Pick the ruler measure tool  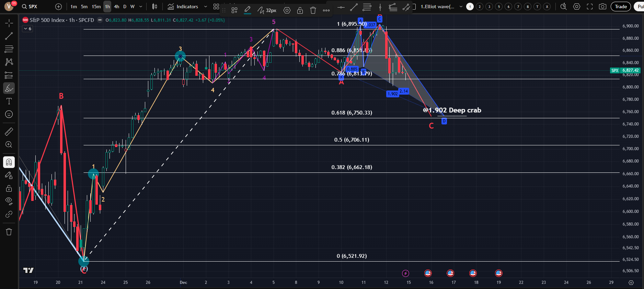pyautogui.click(x=9, y=131)
